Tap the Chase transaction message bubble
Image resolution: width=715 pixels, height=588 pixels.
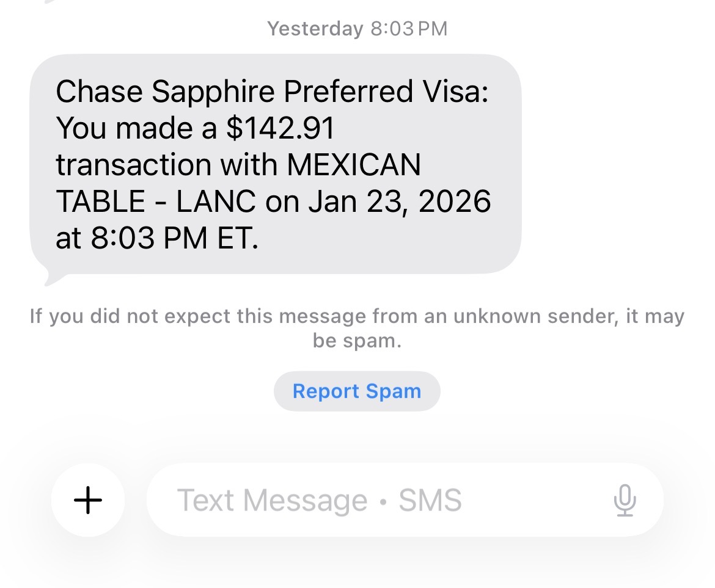[275, 164]
